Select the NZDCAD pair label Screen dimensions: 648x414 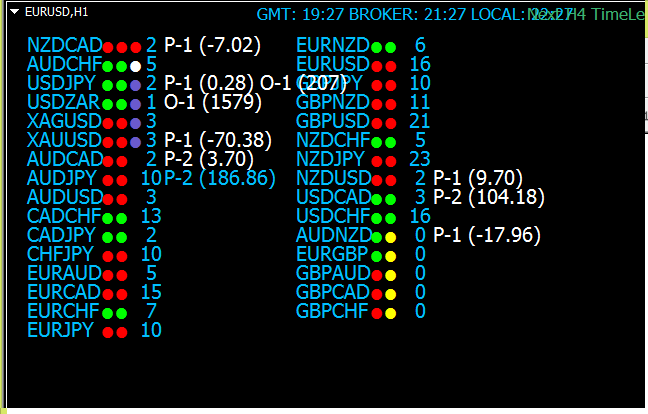click(x=64, y=45)
